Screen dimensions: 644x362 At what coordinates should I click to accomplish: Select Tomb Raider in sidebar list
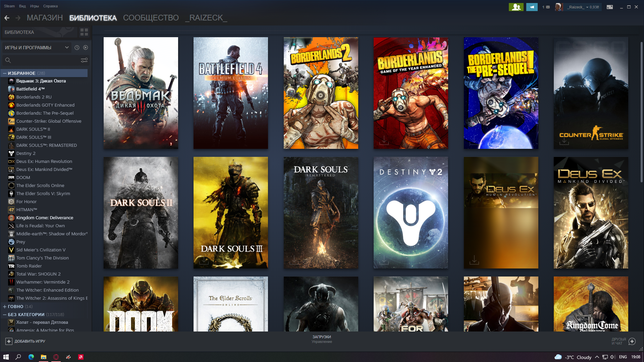pos(29,266)
